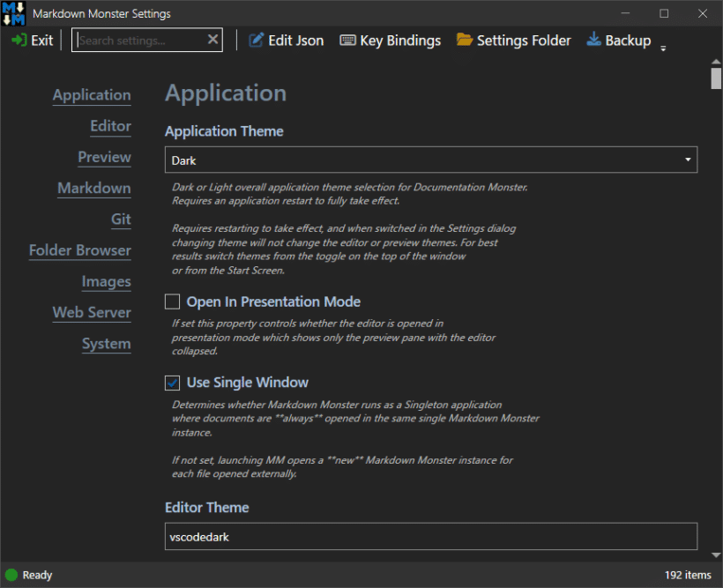Clear the search settings box with X
This screenshot has height=588, width=723.
[212, 40]
